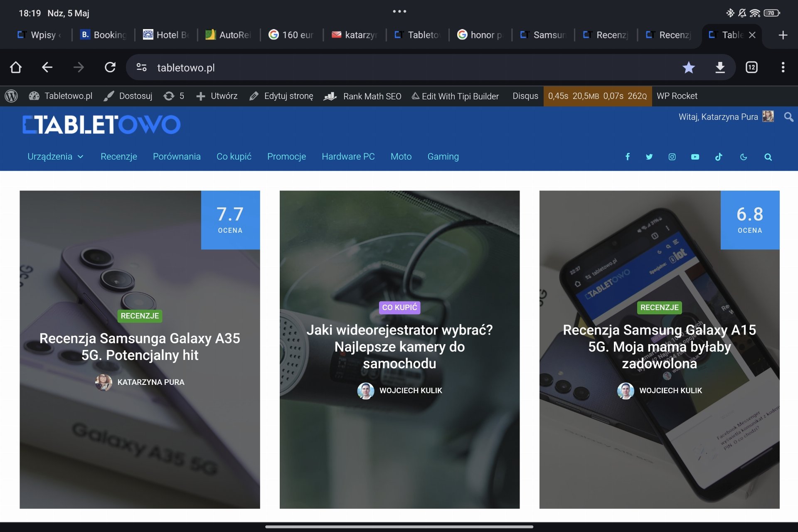
Task: Go back with the back arrow
Action: (47, 67)
